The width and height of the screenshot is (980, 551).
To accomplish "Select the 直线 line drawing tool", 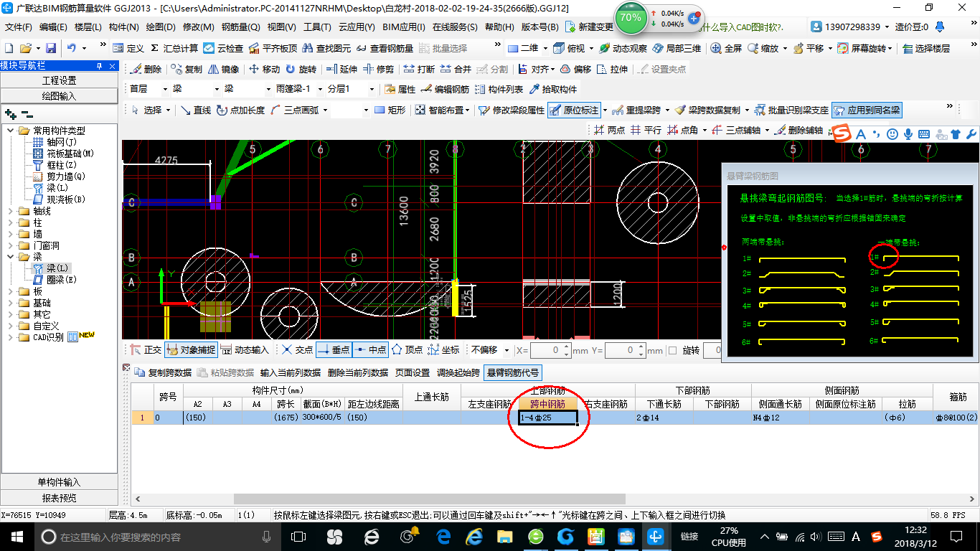I will pos(196,110).
